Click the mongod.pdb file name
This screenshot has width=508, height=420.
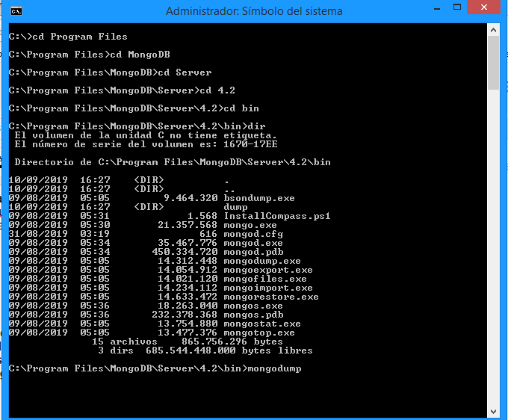click(x=253, y=252)
